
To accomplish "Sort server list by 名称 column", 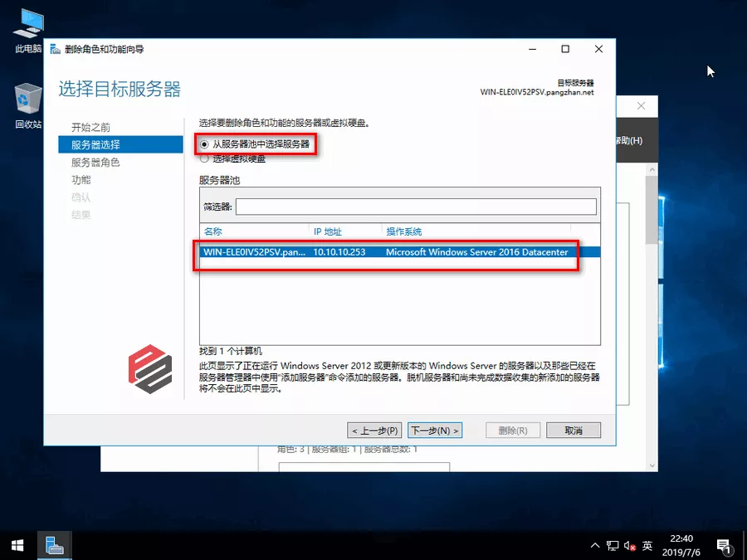I will click(253, 231).
